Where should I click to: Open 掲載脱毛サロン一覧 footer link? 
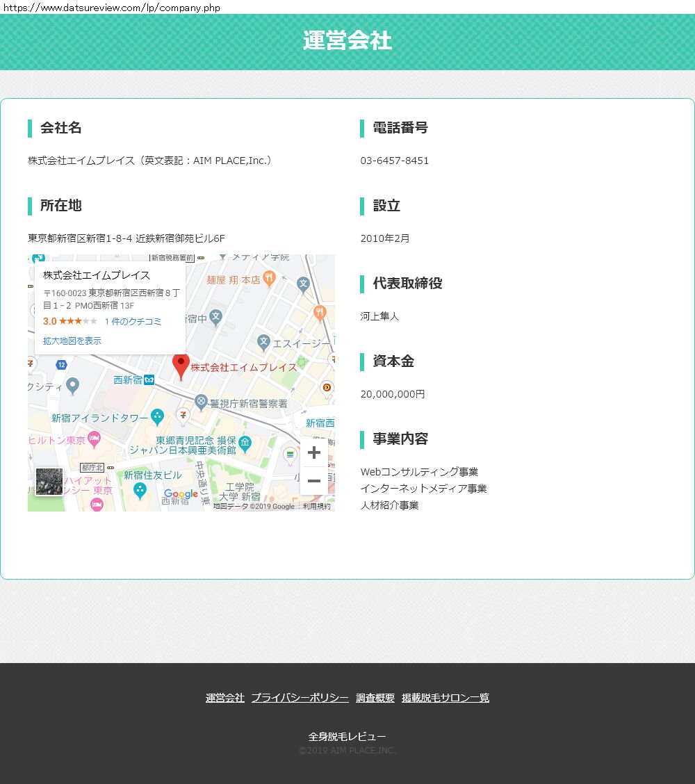click(445, 698)
